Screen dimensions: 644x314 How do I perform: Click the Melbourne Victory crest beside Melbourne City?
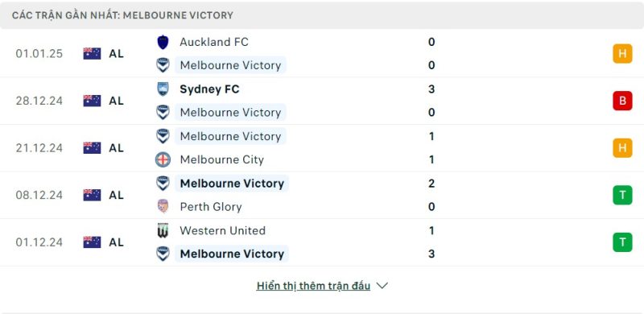coord(163,136)
